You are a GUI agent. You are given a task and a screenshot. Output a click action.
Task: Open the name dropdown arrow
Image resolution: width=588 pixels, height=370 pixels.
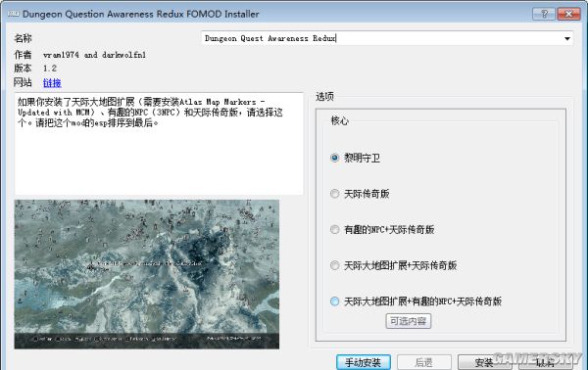pyautogui.click(x=567, y=38)
